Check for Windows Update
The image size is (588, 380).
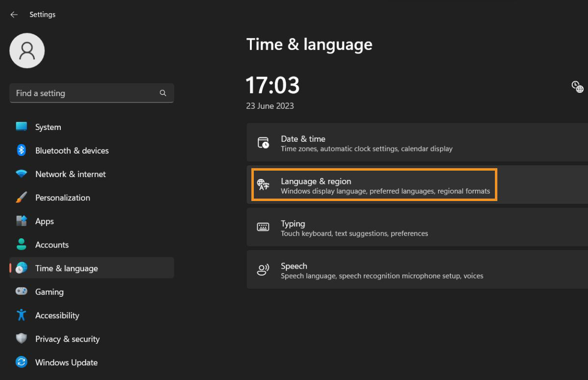click(x=66, y=362)
